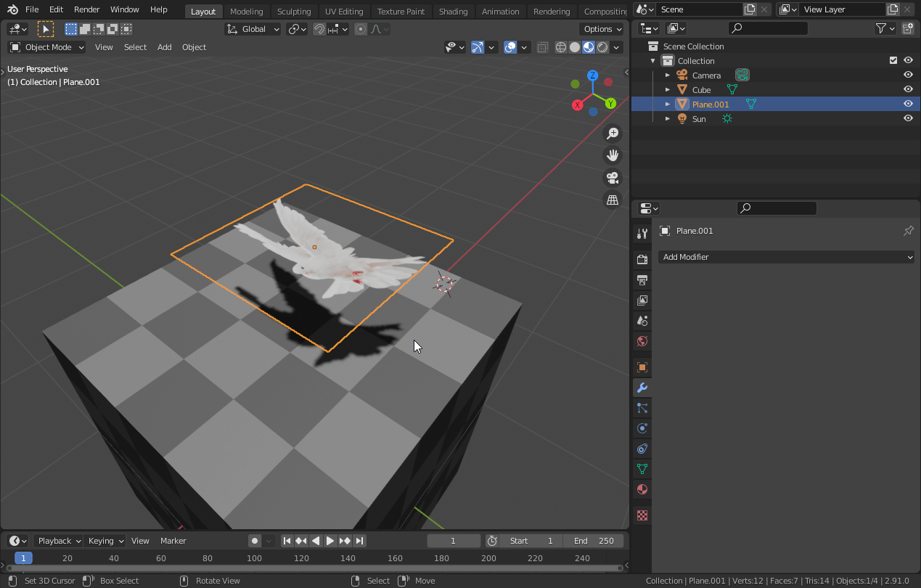
Task: Click the new scene copy icon
Action: [x=750, y=9]
